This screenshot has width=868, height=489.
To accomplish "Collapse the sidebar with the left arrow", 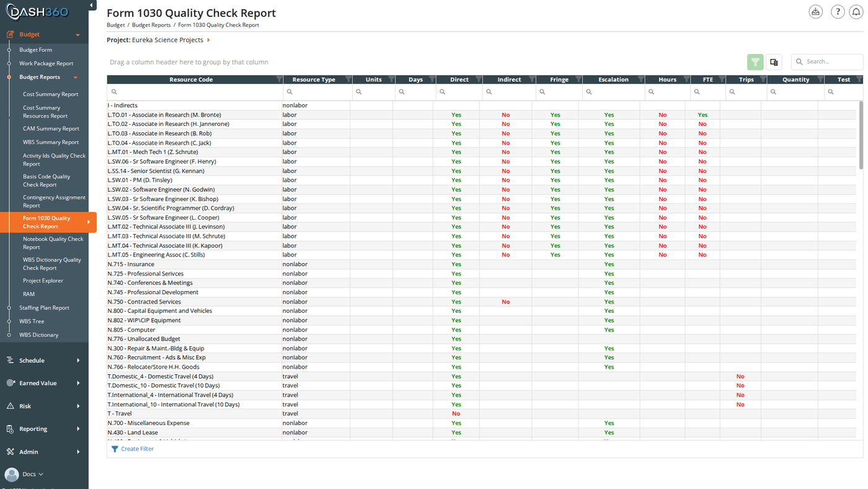I will [x=92, y=6].
